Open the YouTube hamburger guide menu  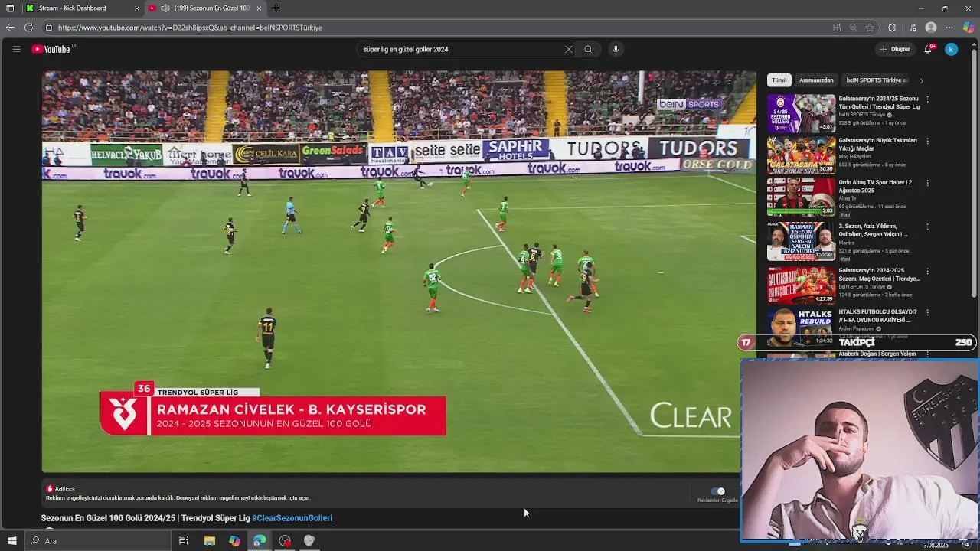[x=16, y=49]
